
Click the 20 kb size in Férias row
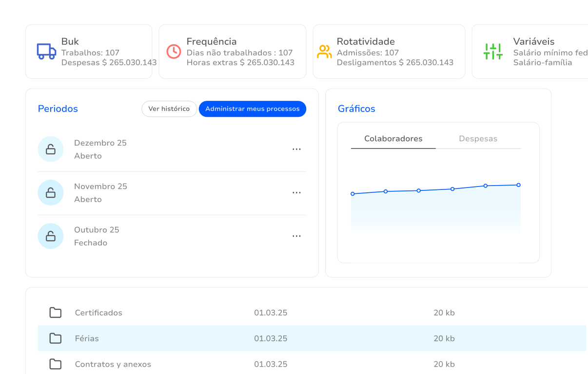pos(444,338)
